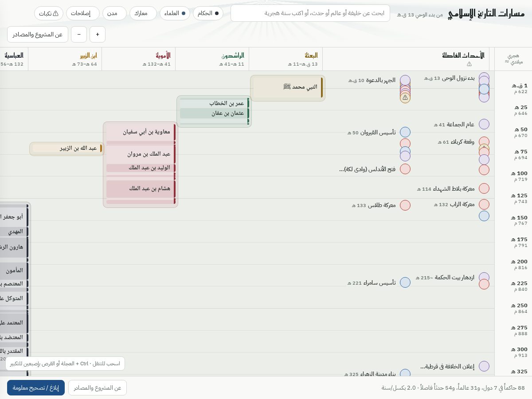Toggle the مدن cities filter

(114, 13)
